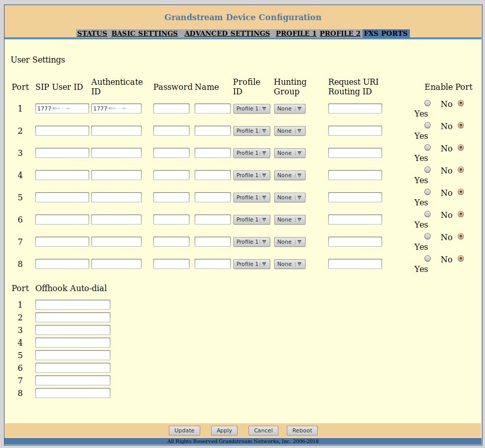
Task: Click the selected Enable Port radio, port 4
Action: (461, 170)
